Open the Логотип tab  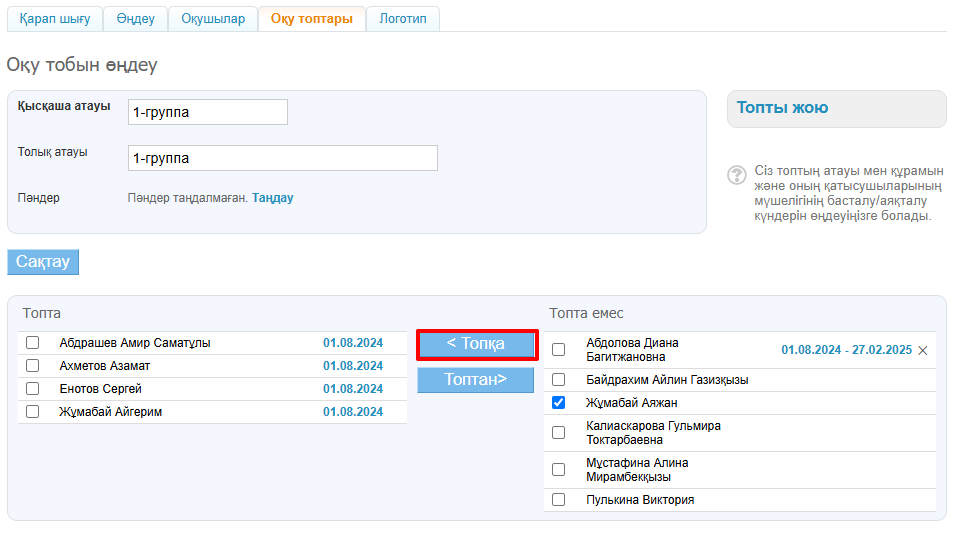[x=403, y=19]
